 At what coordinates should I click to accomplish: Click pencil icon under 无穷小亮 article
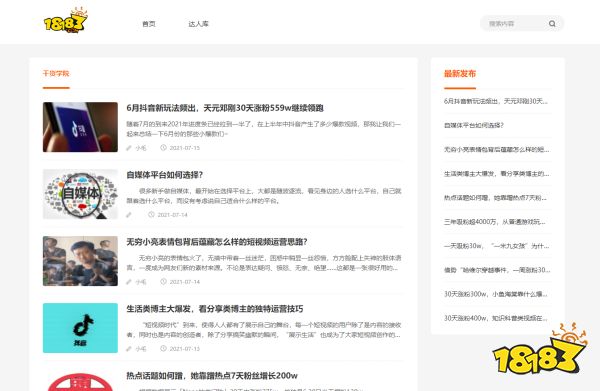pyautogui.click(x=129, y=282)
